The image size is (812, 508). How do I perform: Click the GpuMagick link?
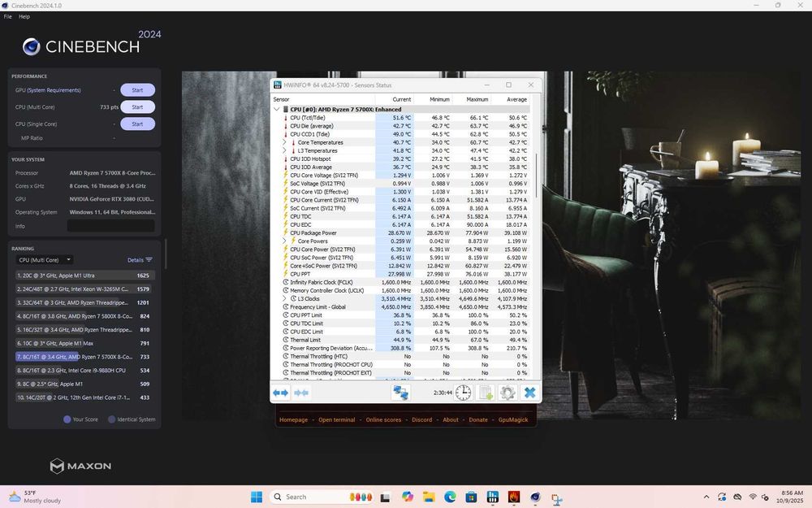pos(513,420)
